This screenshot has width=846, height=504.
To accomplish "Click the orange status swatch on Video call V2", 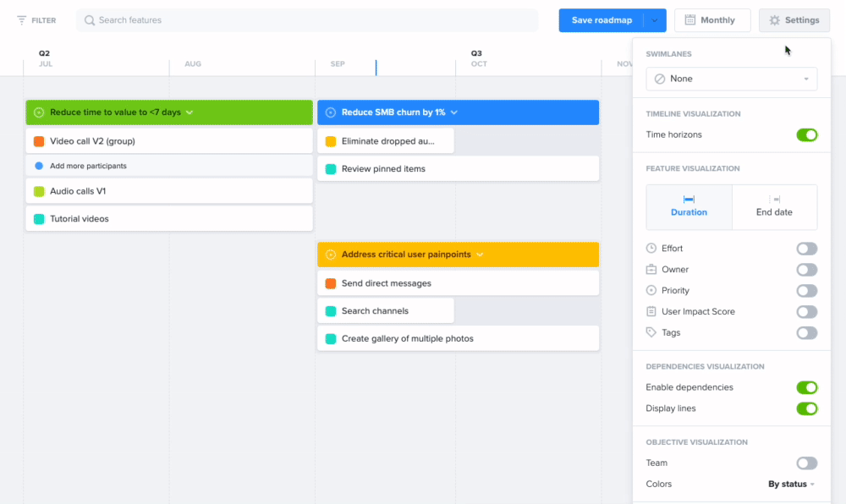I will 39,141.
